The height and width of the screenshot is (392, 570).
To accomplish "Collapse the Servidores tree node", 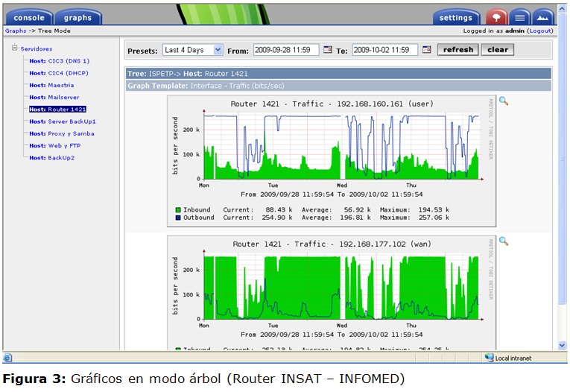I will coord(14,48).
